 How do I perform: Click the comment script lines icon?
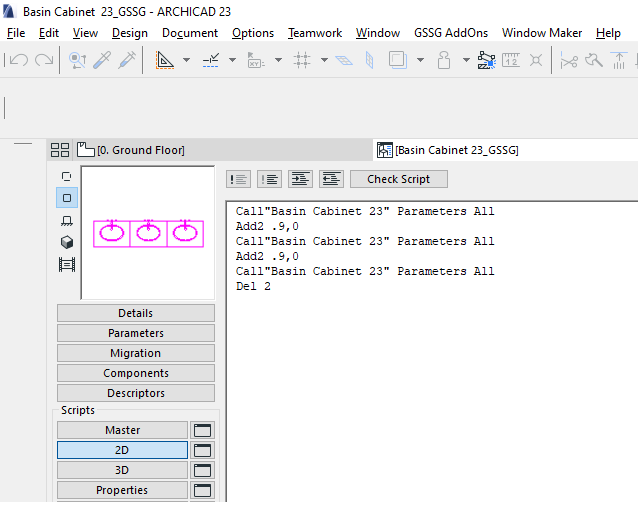coord(238,179)
